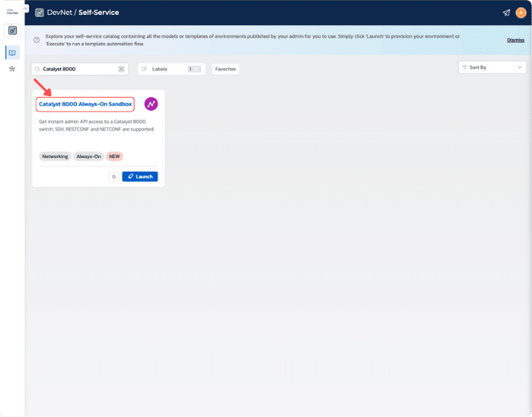Click the help question mark icon in banner
This screenshot has height=417, width=532.
(37, 40)
